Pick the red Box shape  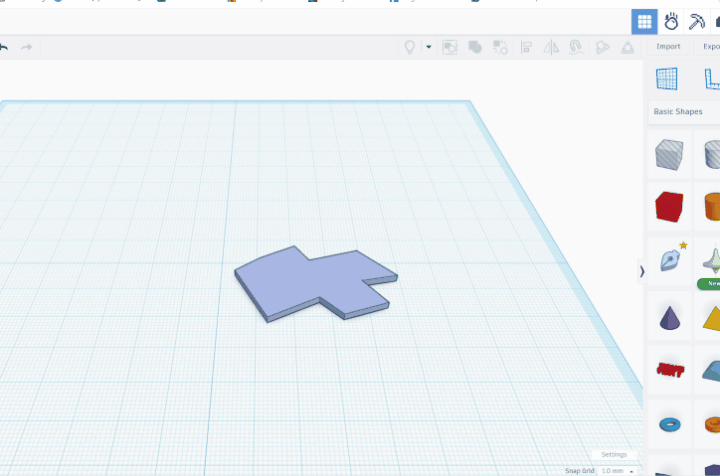click(x=669, y=207)
